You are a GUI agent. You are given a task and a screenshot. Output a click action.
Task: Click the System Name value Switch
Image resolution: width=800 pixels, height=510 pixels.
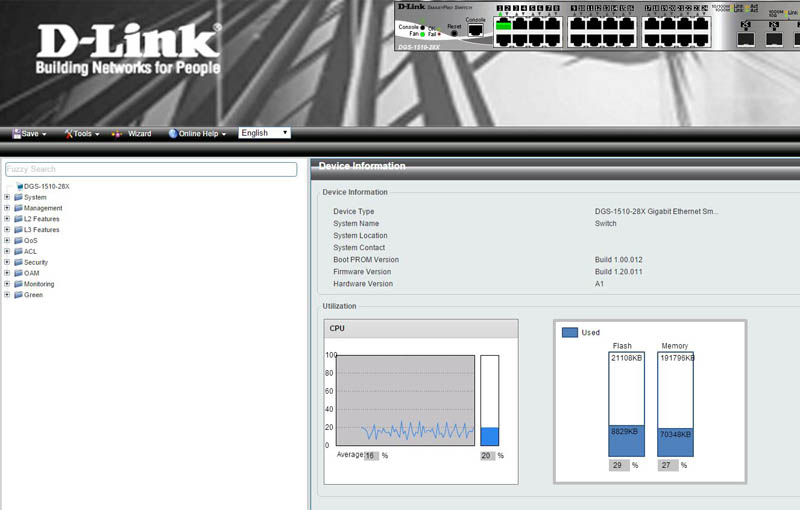tap(605, 224)
